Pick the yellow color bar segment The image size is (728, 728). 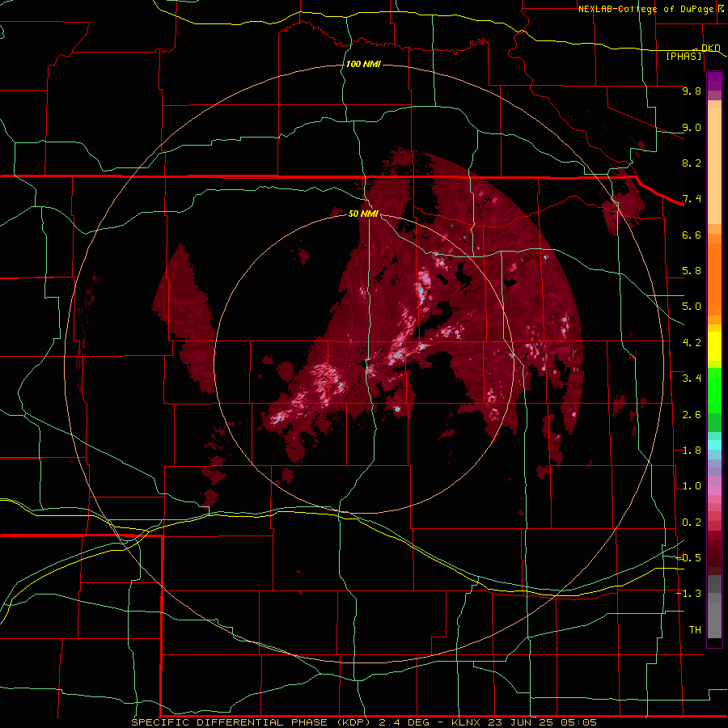(714, 346)
